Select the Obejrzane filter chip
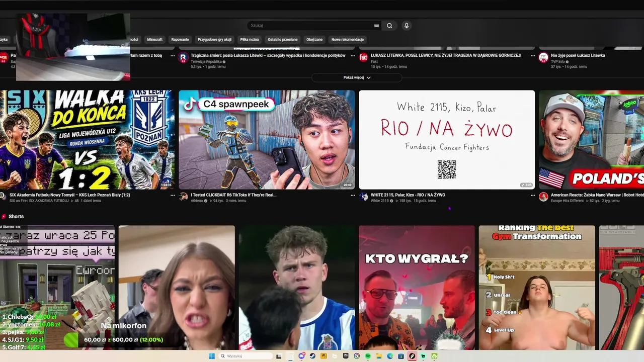 tap(314, 39)
